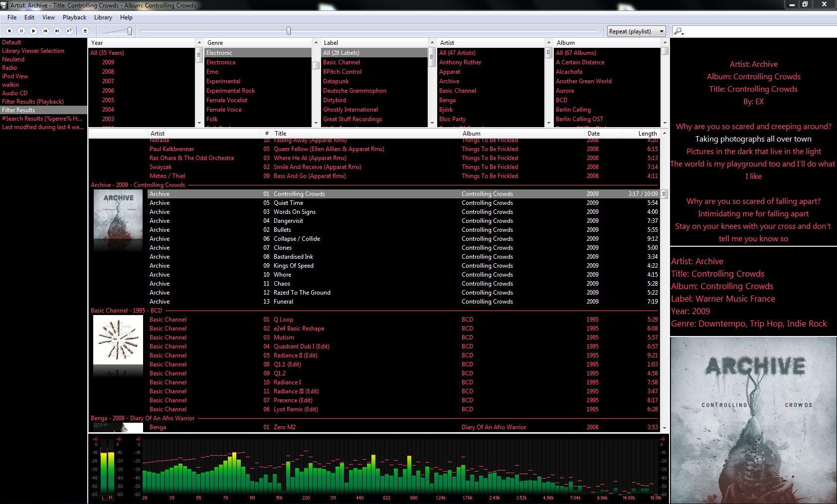Click the Genre filter column header
The height and width of the screenshot is (504, 837).
click(x=258, y=43)
